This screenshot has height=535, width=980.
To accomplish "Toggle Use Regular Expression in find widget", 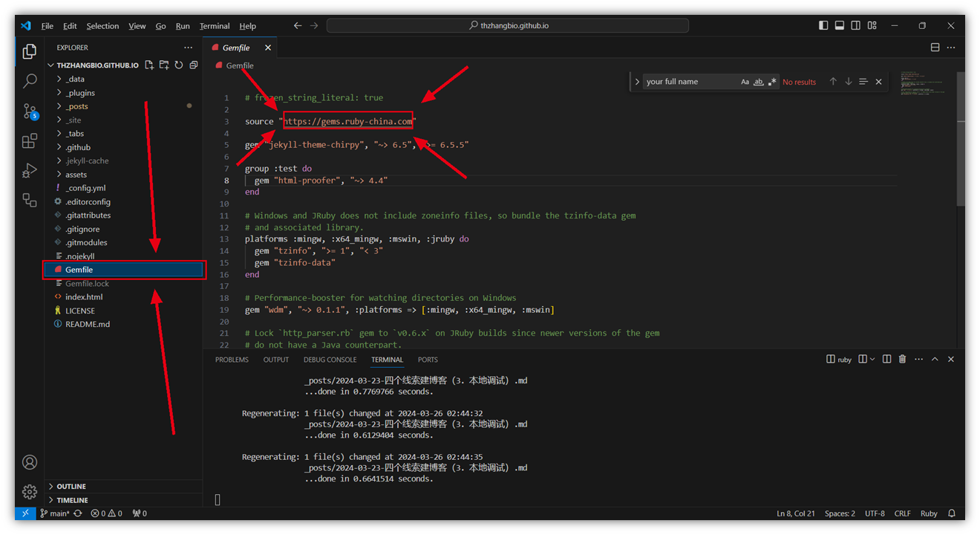I will [772, 82].
